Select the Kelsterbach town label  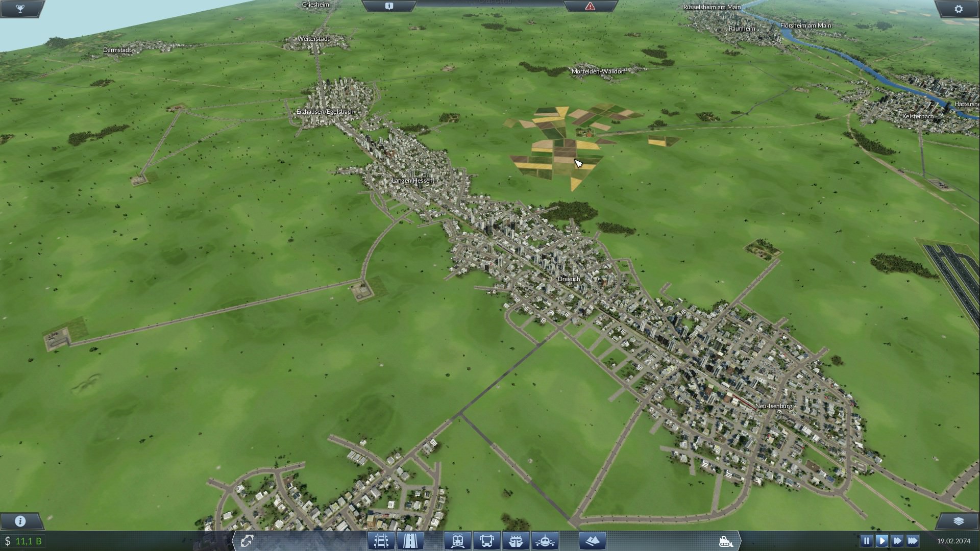(918, 116)
